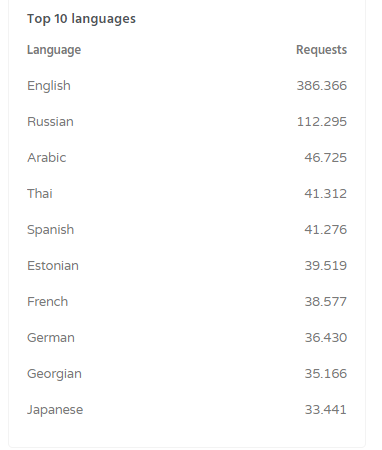Click the Arabic language row

tap(187, 158)
